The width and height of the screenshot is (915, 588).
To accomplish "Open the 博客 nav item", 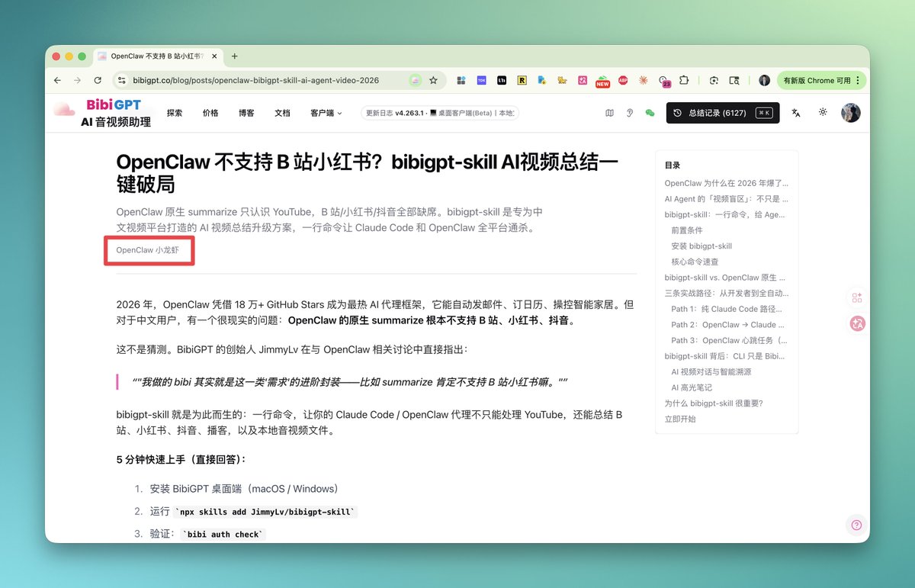I will click(246, 113).
